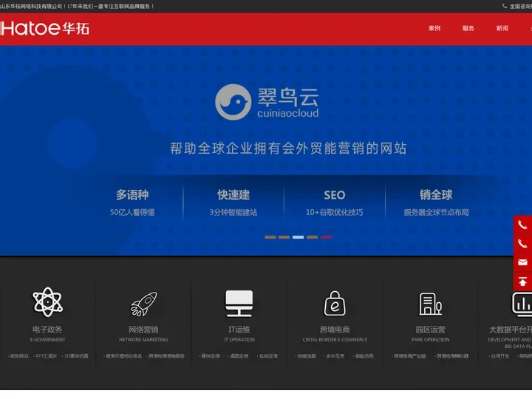Click the Big Data chart icon

[x=522, y=304]
